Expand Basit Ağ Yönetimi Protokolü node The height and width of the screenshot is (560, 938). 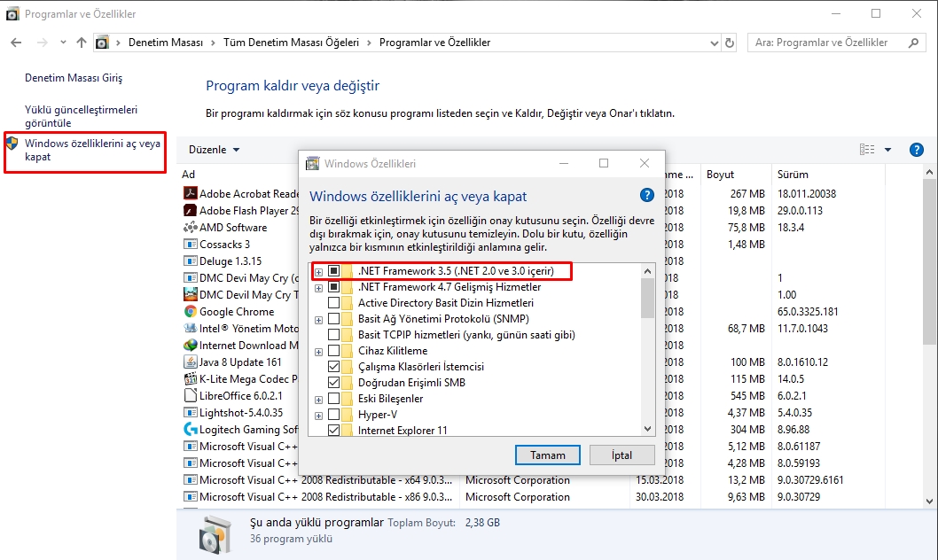pos(319,320)
